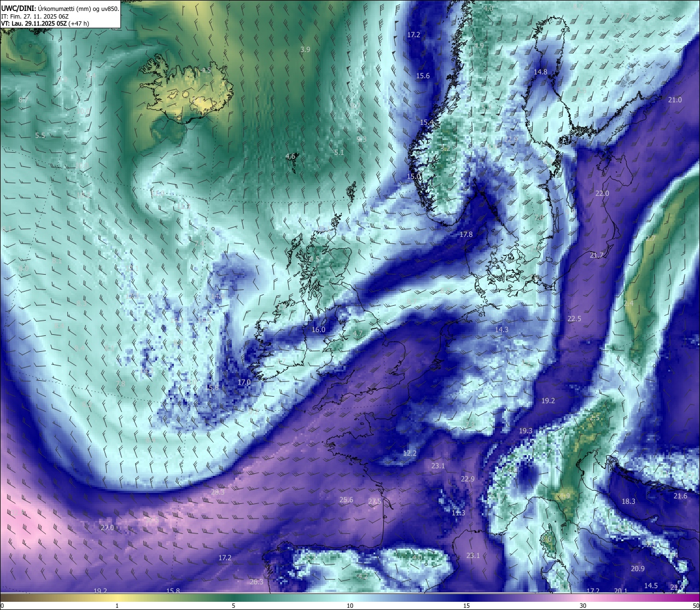
Task: Select the 18.3 value label
Action: tap(628, 501)
